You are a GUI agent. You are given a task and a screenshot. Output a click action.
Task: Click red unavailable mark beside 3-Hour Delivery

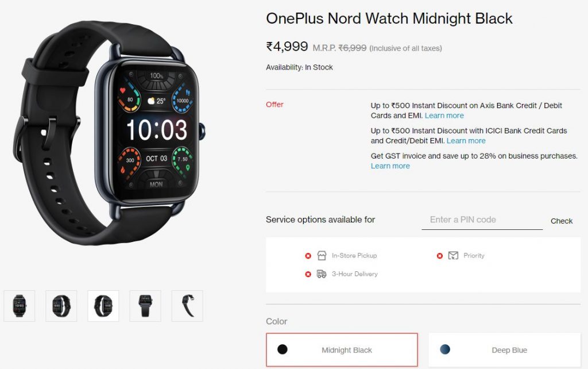(x=308, y=274)
